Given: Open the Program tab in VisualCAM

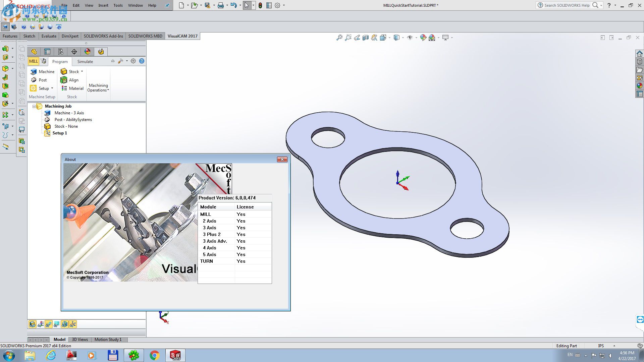Looking at the screenshot, I should [60, 61].
